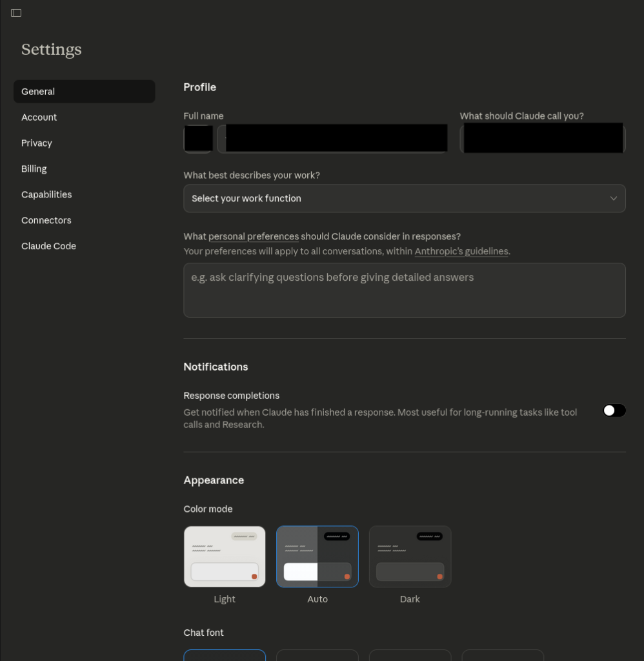Click the What should Claude call you field
The width and height of the screenshot is (644, 661).
(542, 139)
